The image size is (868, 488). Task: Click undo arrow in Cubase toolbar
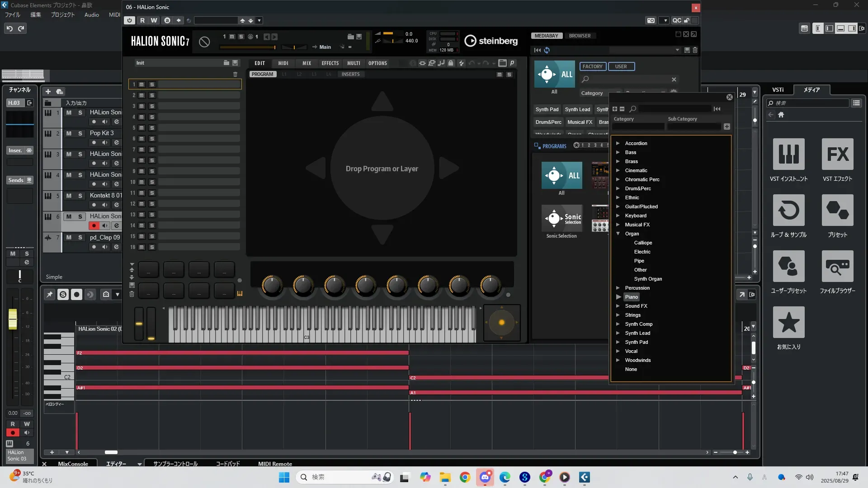pos(9,28)
